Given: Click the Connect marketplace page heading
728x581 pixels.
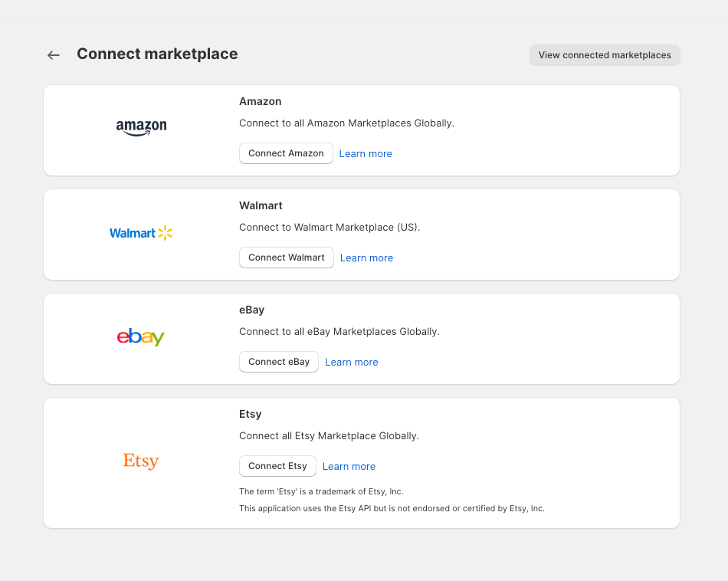Looking at the screenshot, I should tap(157, 54).
